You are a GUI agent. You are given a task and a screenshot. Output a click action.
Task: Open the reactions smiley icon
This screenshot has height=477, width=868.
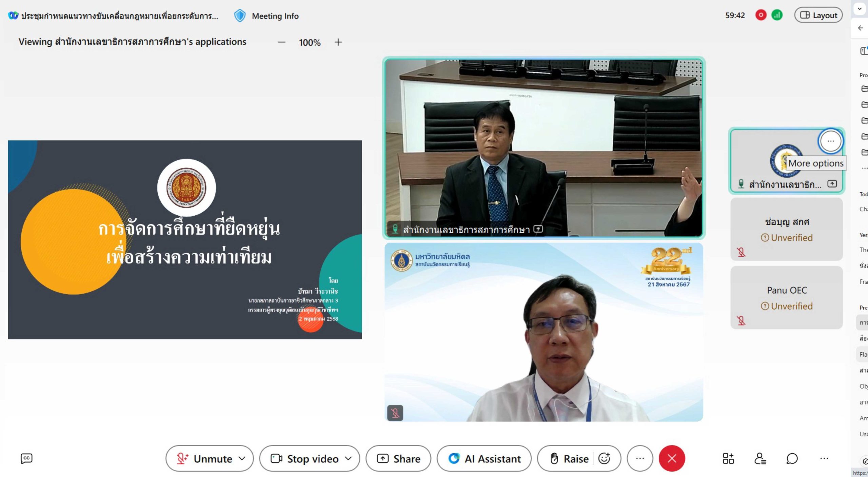tap(604, 458)
